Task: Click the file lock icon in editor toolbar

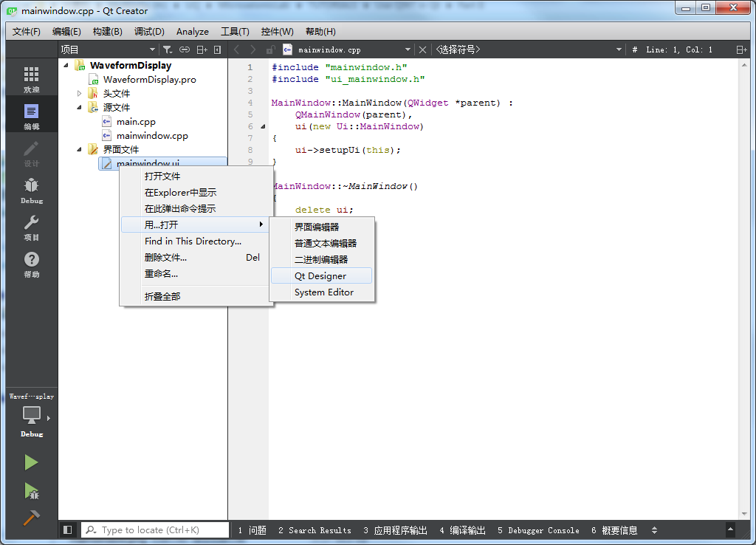Action: coord(270,49)
